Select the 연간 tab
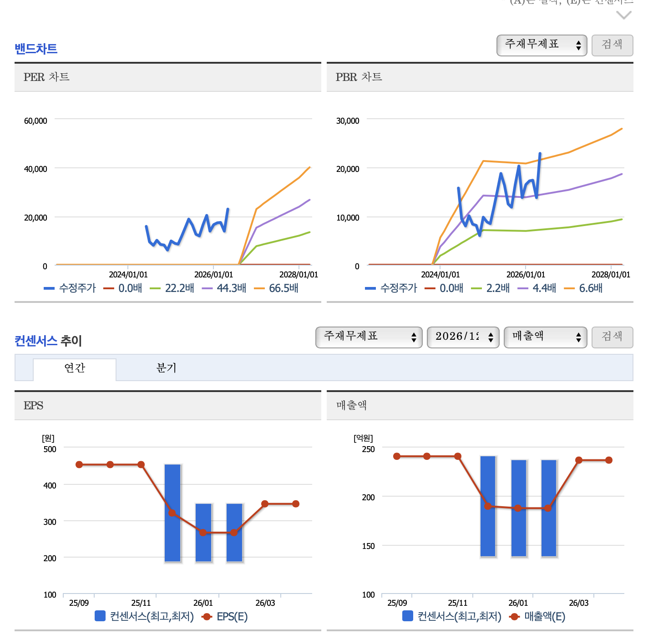648x644 pixels. (x=75, y=368)
